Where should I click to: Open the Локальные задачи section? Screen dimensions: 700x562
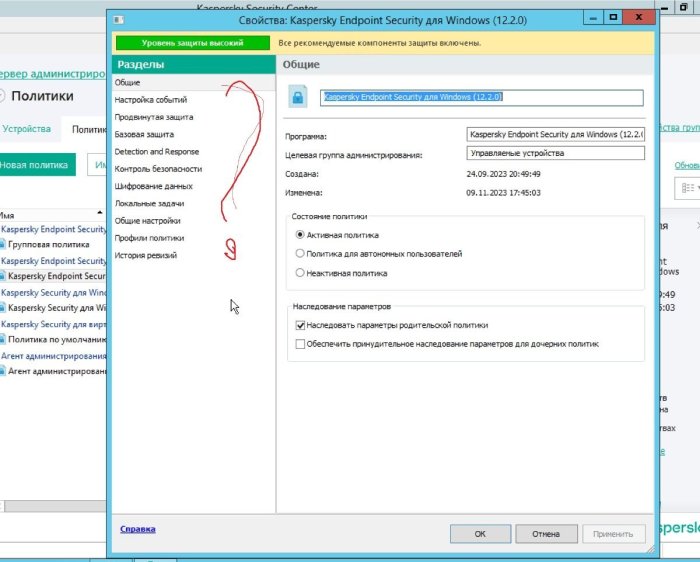(x=149, y=204)
